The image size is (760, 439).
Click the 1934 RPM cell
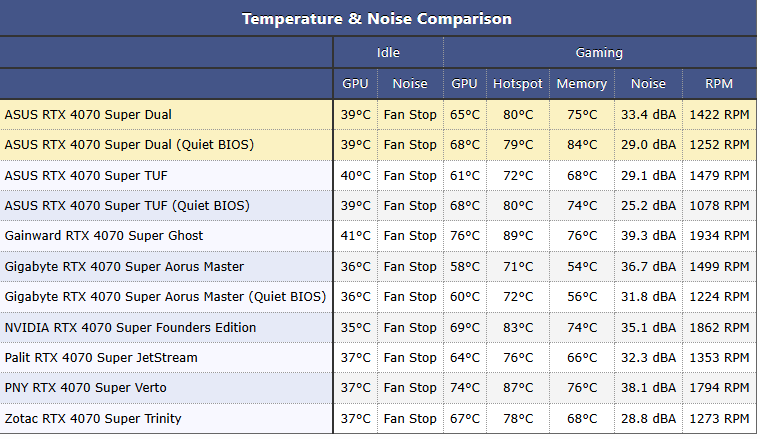click(x=718, y=236)
